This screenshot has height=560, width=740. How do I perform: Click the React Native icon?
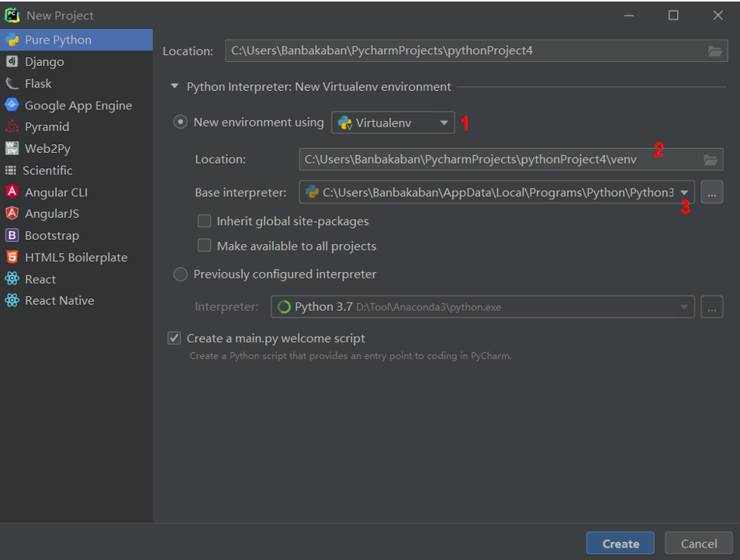tap(12, 300)
